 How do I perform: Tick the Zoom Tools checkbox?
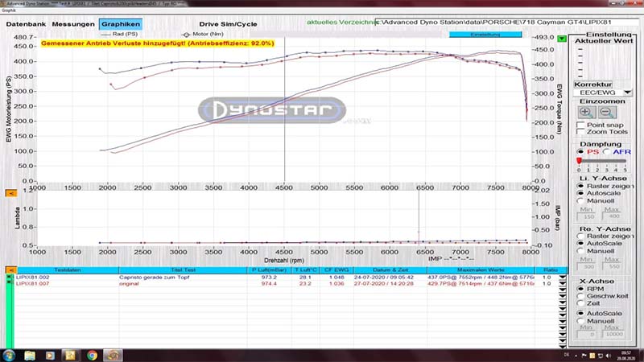581,133
